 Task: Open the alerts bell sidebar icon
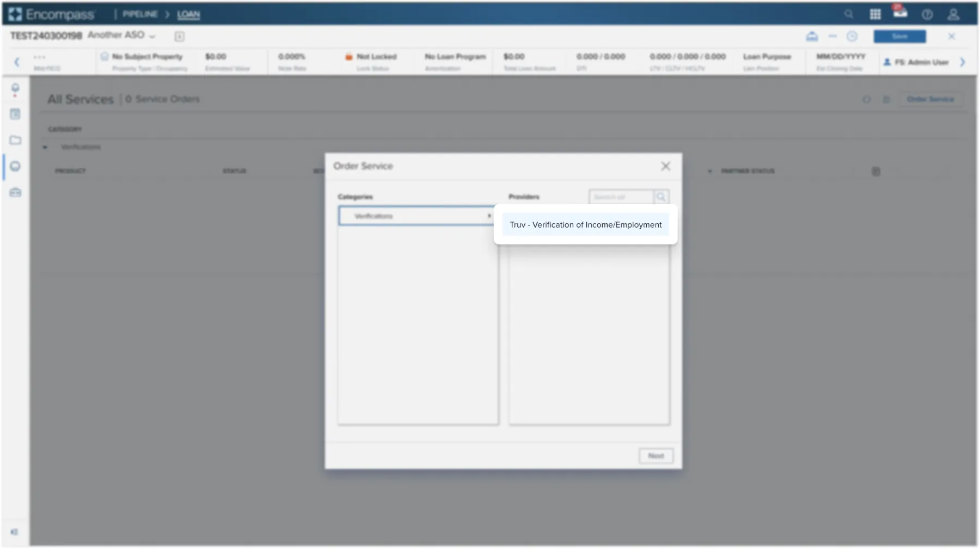click(x=15, y=89)
